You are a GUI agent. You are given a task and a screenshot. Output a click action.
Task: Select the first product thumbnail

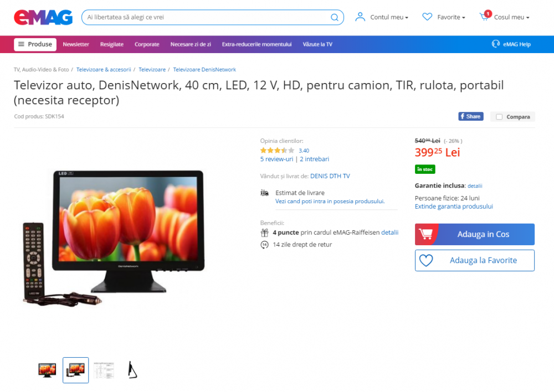pyautogui.click(x=47, y=370)
